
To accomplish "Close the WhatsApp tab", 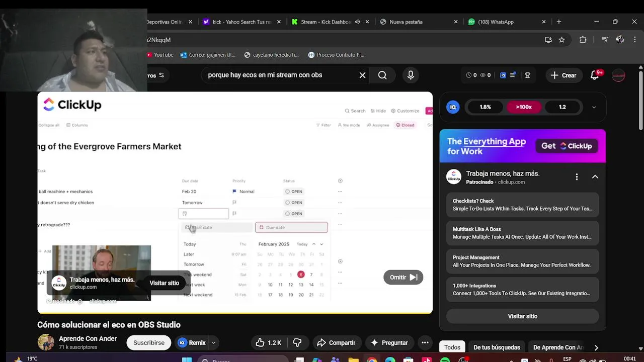I will point(544,22).
